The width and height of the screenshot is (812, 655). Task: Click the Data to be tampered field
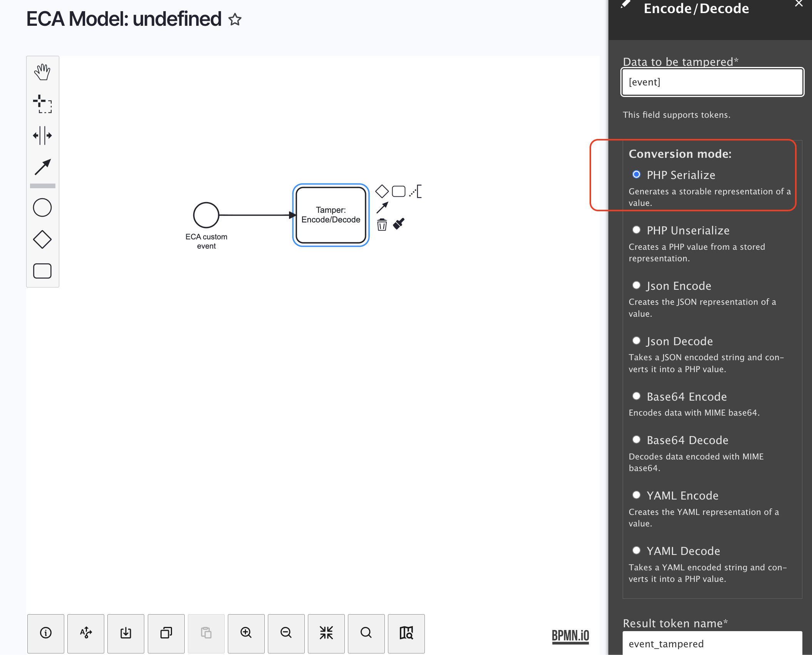pos(712,82)
